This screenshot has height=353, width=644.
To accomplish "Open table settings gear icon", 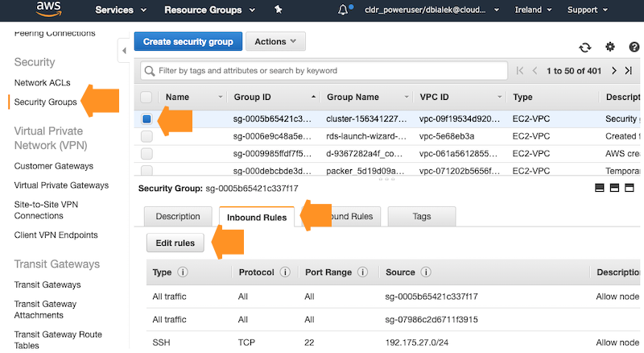I will [x=610, y=48].
